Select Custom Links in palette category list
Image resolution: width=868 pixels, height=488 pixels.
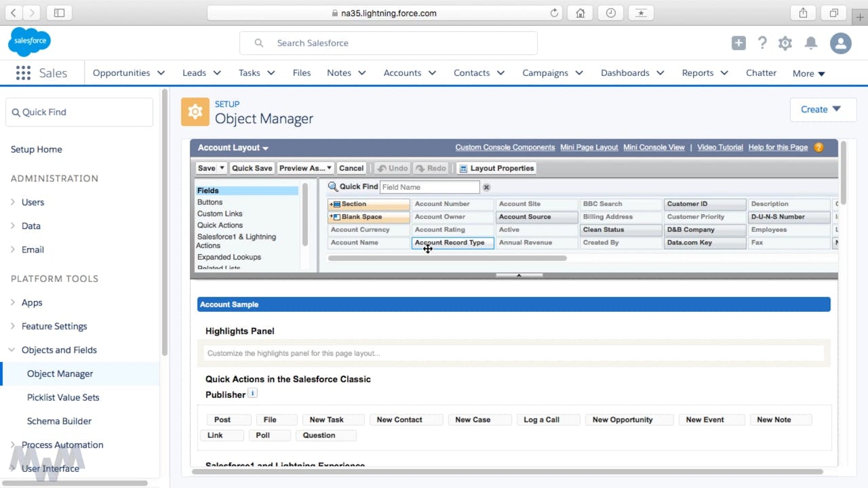click(x=220, y=213)
